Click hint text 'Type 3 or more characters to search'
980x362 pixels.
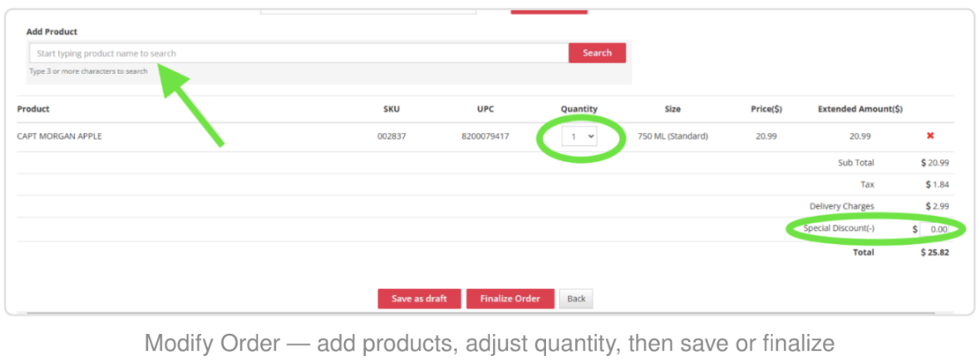pos(88,71)
